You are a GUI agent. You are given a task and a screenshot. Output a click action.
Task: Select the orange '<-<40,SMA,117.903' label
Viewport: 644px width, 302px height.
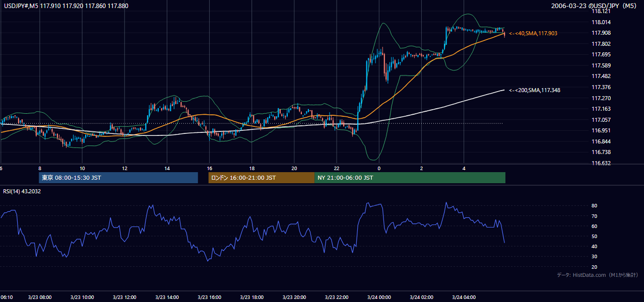(533, 33)
